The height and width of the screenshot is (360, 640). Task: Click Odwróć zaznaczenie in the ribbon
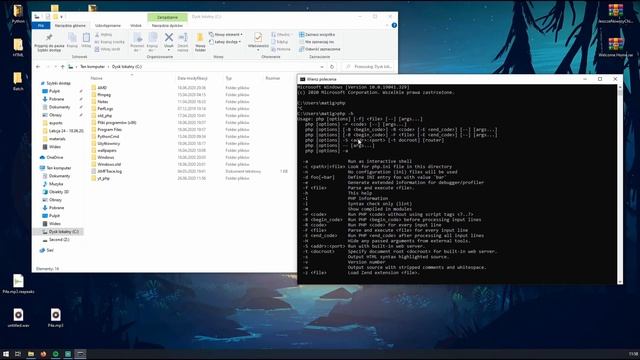[x=320, y=49]
